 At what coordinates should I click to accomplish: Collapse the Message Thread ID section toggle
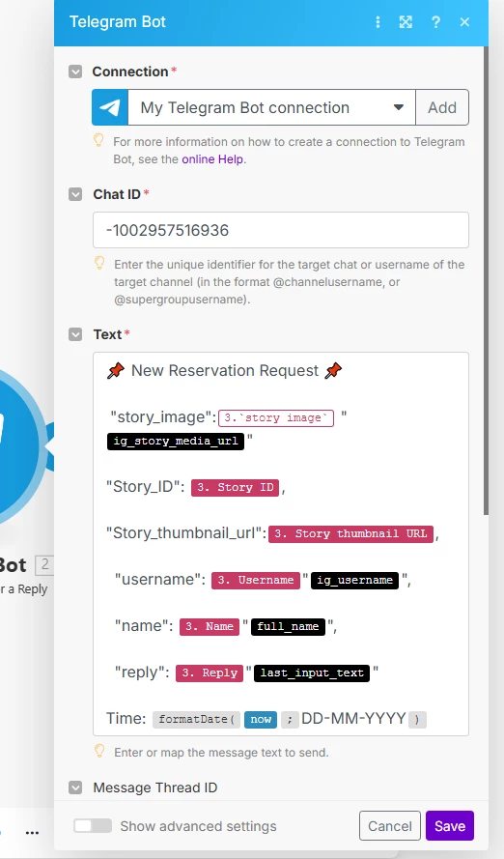coord(75,787)
